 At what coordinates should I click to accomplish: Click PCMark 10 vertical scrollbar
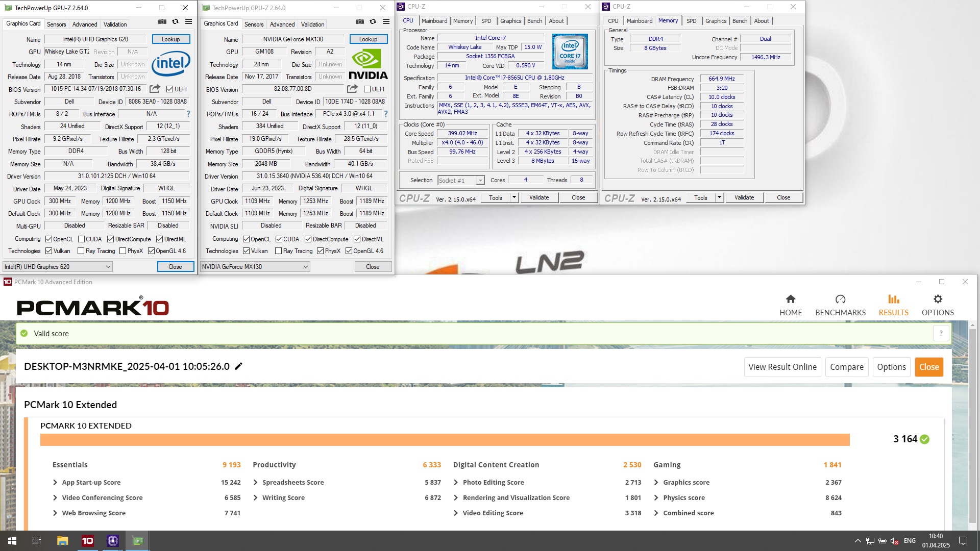tap(972, 425)
